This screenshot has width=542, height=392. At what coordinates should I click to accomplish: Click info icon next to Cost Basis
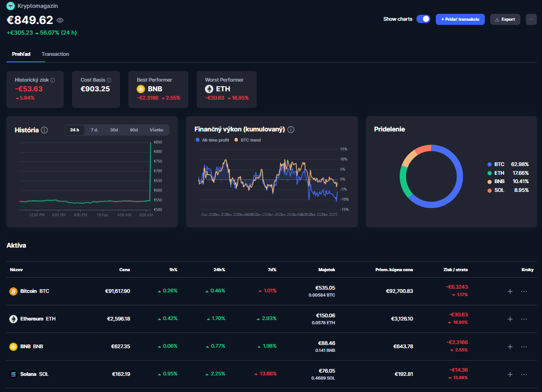tap(109, 80)
